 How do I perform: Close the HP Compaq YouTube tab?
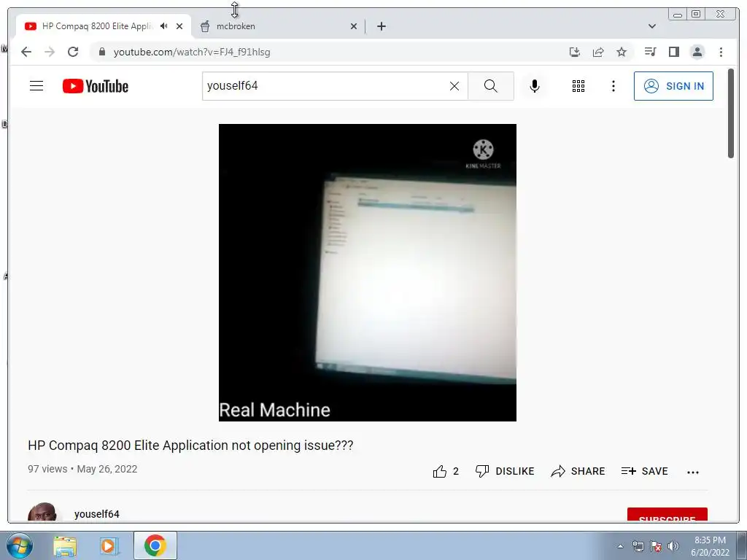(179, 27)
